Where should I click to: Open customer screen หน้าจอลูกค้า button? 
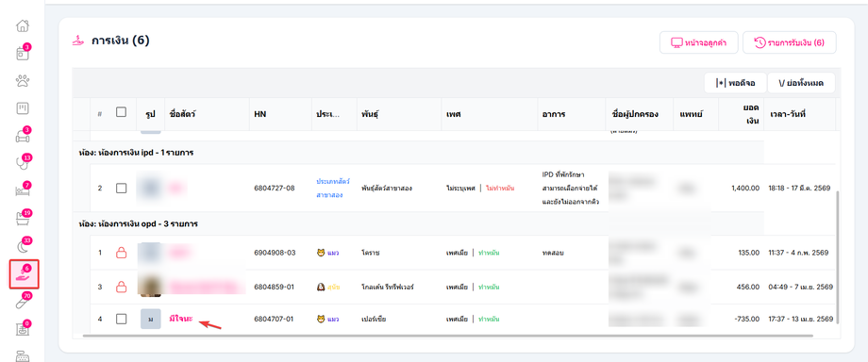(698, 42)
